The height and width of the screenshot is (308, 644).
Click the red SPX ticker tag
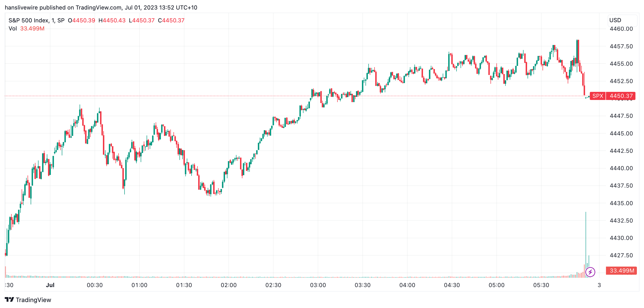coord(597,96)
